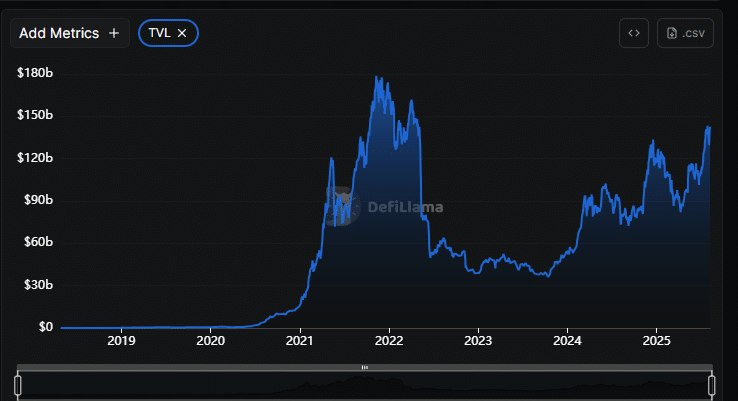The height and width of the screenshot is (401, 738).
Task: Click the 2022 label on the x-axis
Action: 389,340
